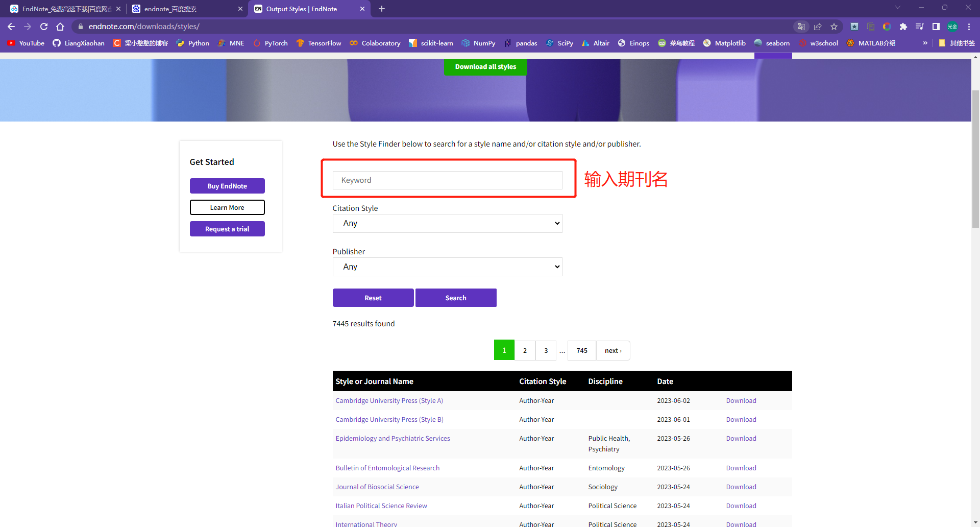Image resolution: width=980 pixels, height=527 pixels.
Task: Open the Altair bookmark
Action: click(x=596, y=43)
